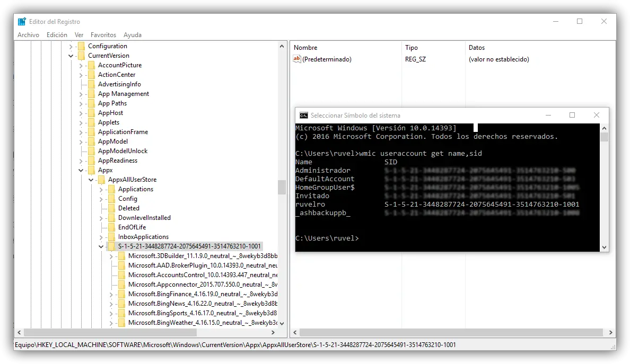Select the Microsoft.AccountsControl key
Image resolution: width=630 pixels, height=364 pixels.
(x=203, y=275)
